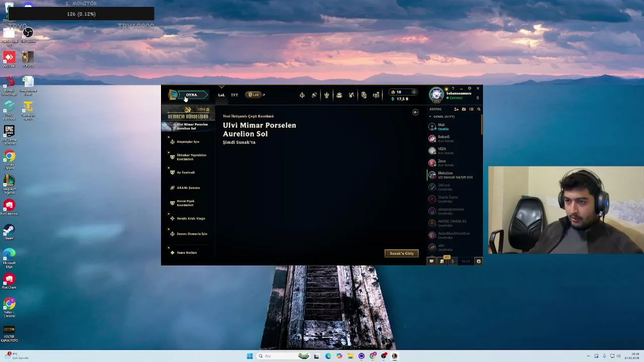This screenshot has width=644, height=362.
Task: Click the search icon in Sosyal panel
Action: pos(478,109)
